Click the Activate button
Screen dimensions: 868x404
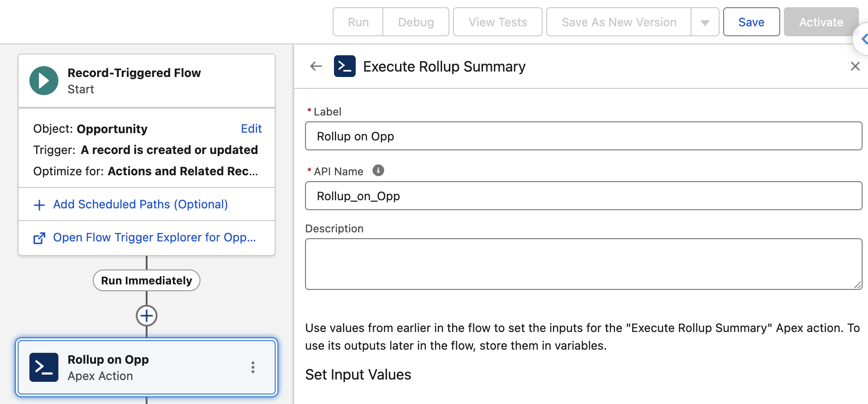point(821,22)
